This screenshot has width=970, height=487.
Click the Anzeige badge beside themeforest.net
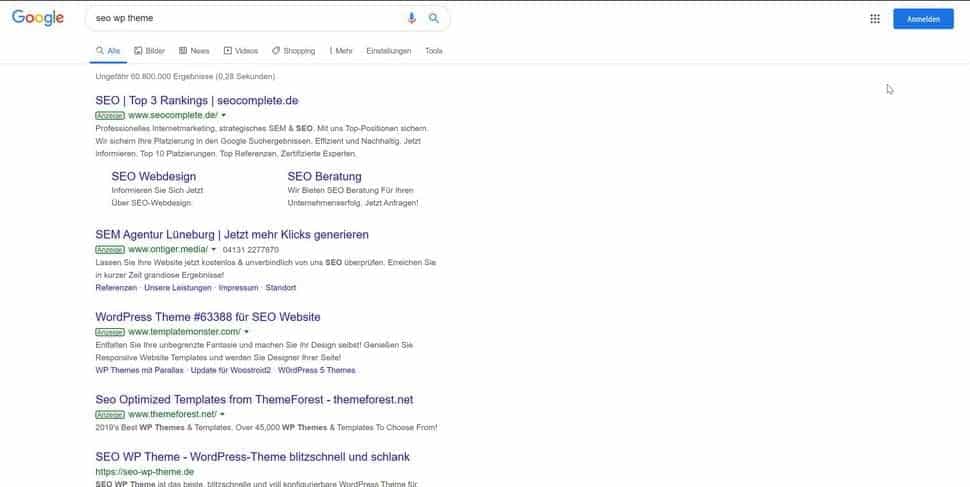[110, 415]
